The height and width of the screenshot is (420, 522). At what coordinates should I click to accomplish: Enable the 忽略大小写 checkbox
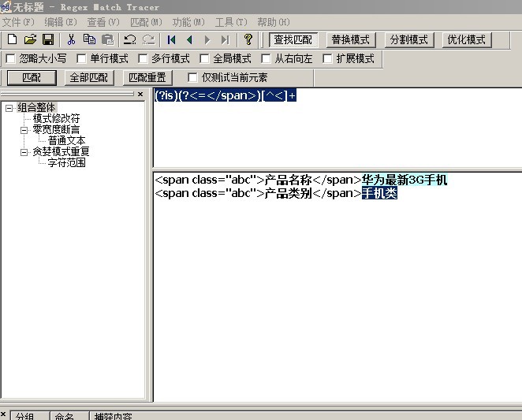10,58
